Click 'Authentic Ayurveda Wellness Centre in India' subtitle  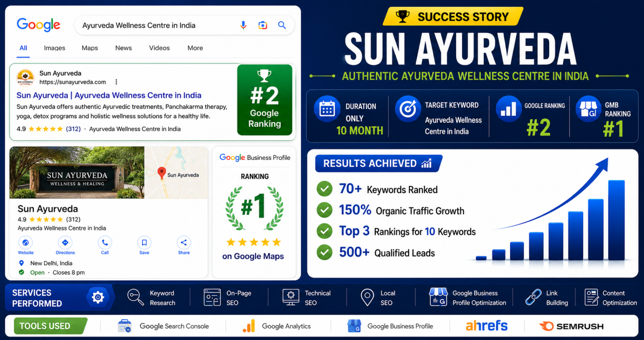coord(465,76)
